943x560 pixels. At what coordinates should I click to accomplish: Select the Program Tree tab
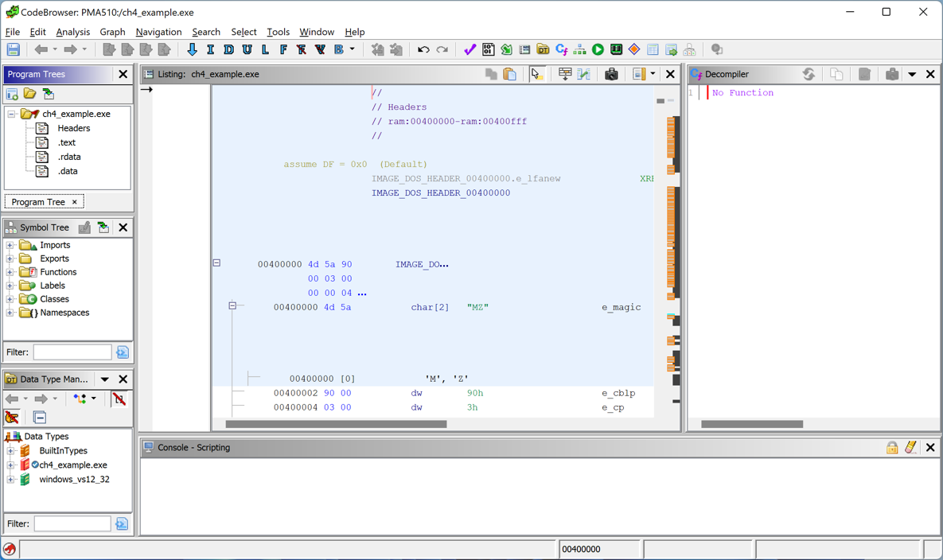[x=38, y=202]
